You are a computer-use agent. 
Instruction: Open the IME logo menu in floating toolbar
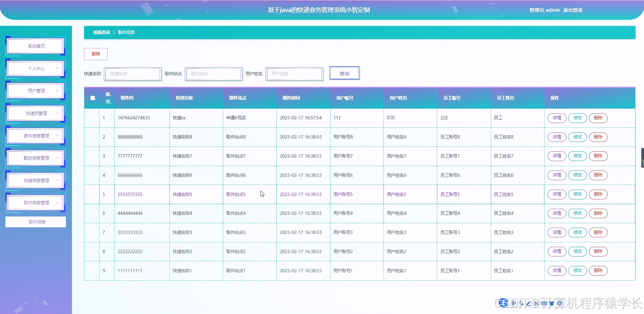tap(503, 303)
